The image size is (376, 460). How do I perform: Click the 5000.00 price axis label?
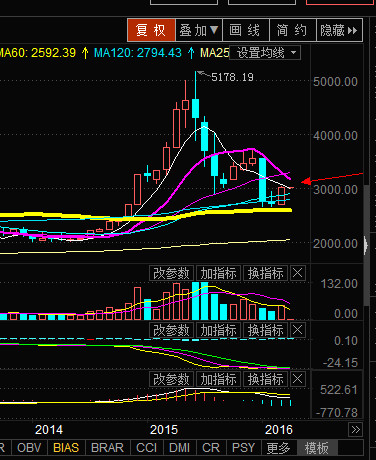[335, 82]
